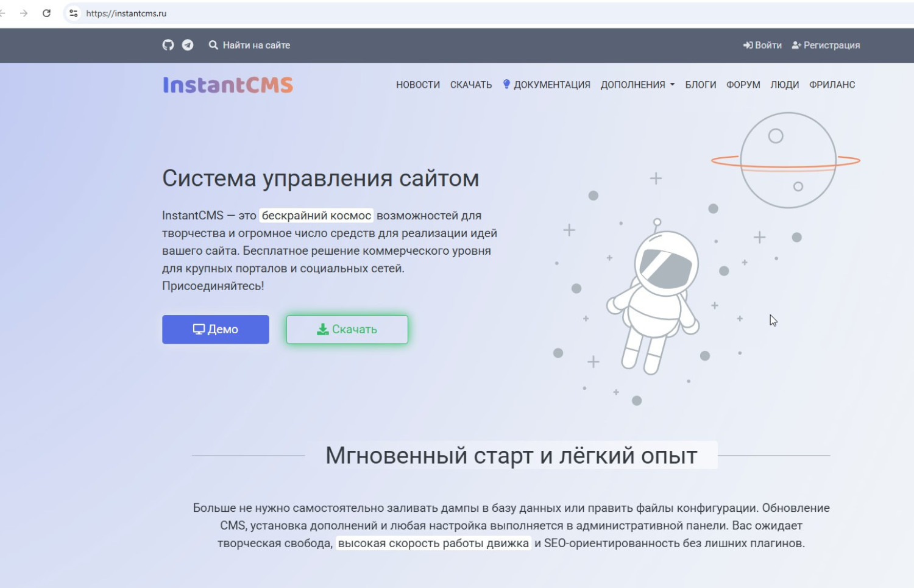Open the GitHub icon link
This screenshot has width=914, height=588.
[x=168, y=45]
